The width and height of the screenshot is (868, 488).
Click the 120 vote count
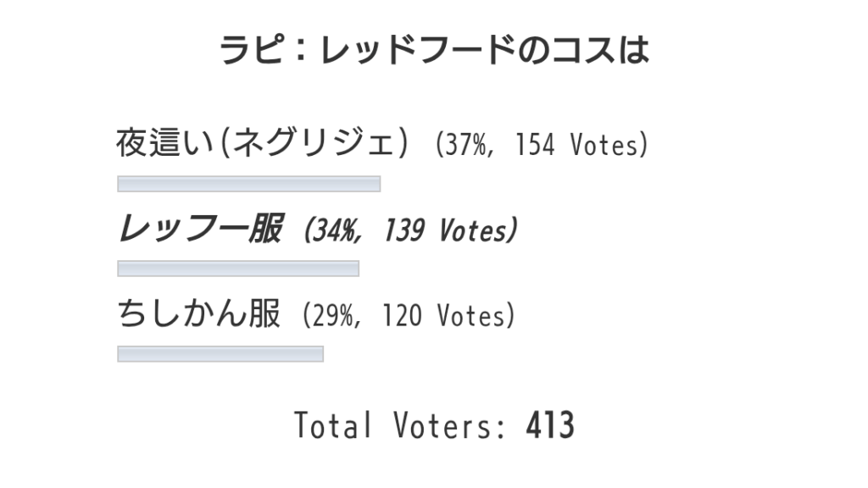click(x=402, y=315)
